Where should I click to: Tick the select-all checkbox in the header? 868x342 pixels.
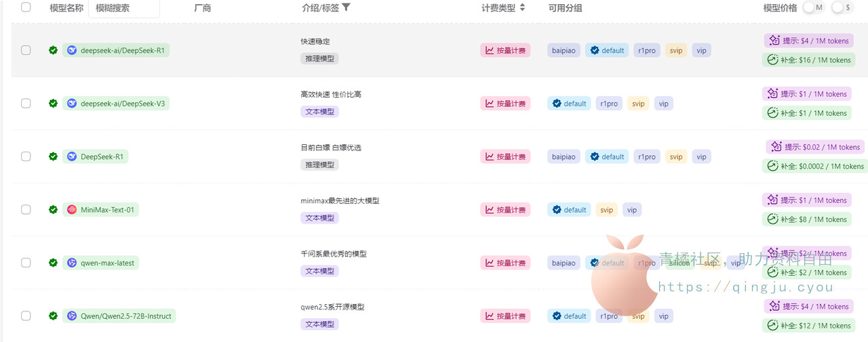coord(26,7)
